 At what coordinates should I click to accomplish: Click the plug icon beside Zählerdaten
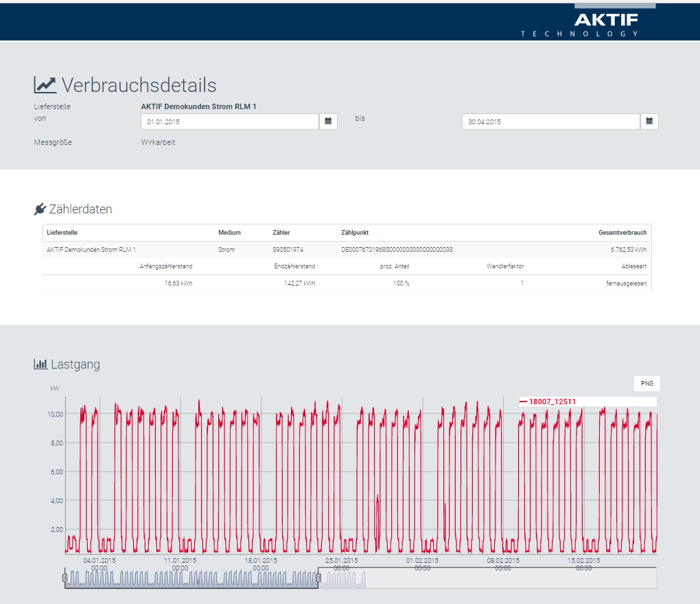pyautogui.click(x=40, y=209)
